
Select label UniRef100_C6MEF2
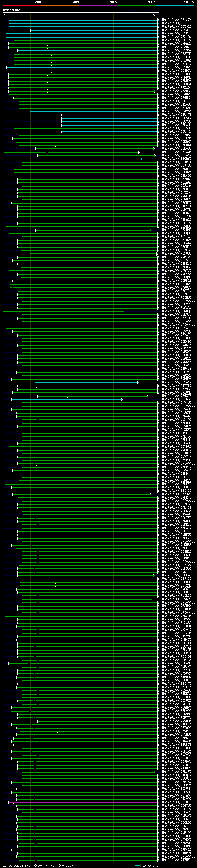pos(177,484)
